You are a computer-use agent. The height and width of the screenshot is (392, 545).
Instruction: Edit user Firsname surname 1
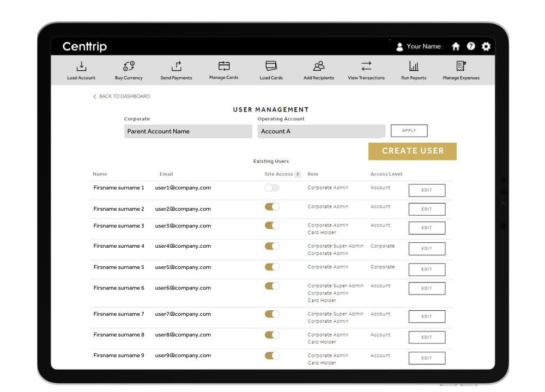[x=427, y=191]
